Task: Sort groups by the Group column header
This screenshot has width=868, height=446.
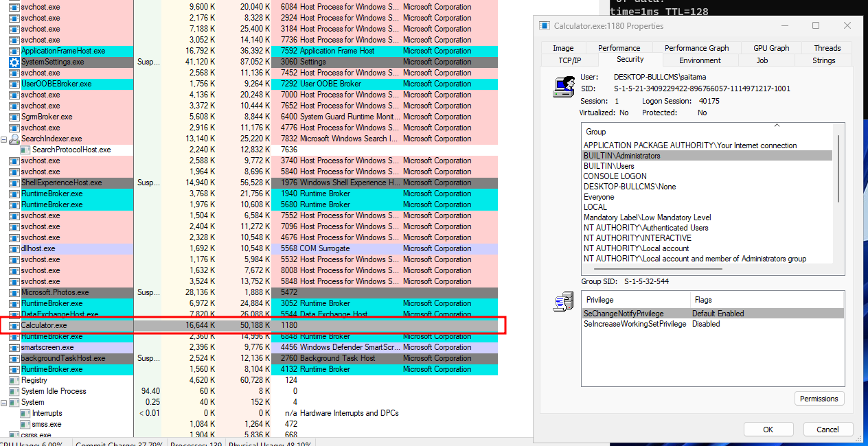Action: click(707, 131)
